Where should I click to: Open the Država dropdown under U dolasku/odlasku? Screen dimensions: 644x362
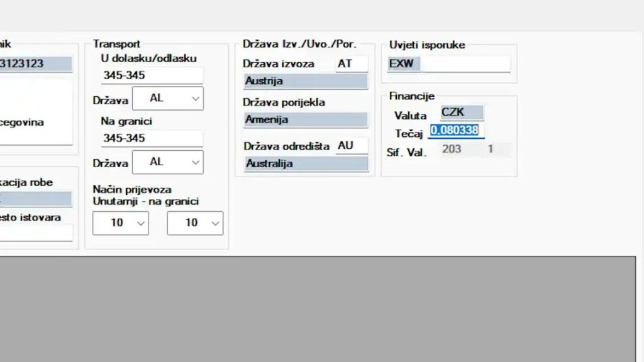coord(167,98)
